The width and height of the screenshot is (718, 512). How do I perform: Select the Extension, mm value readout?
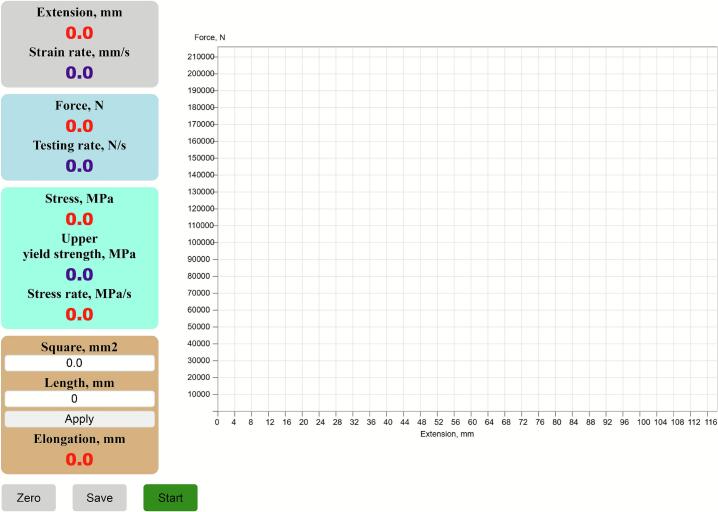[x=79, y=33]
